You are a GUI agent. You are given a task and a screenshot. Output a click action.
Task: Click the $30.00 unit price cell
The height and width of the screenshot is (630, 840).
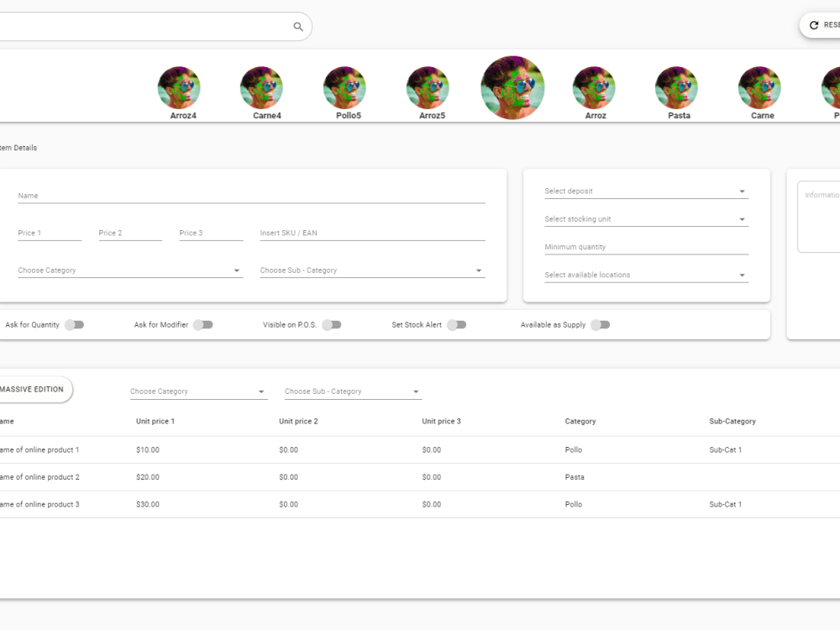coord(148,505)
